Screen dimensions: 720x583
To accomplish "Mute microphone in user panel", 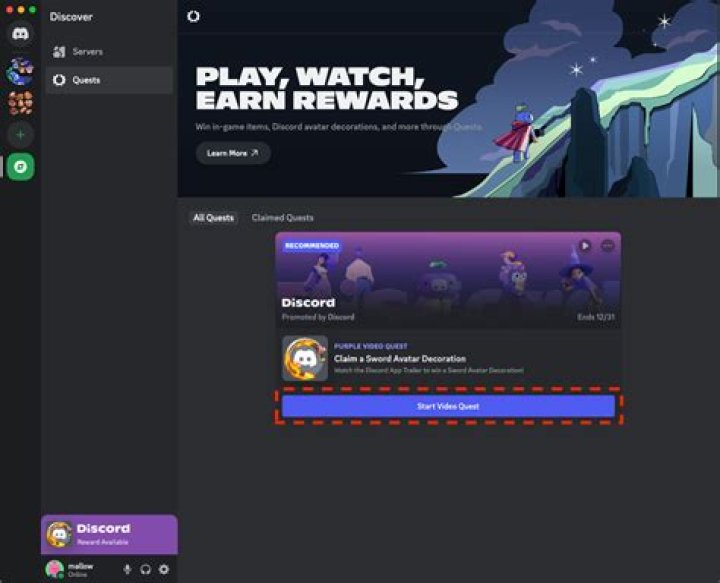I will pos(127,569).
